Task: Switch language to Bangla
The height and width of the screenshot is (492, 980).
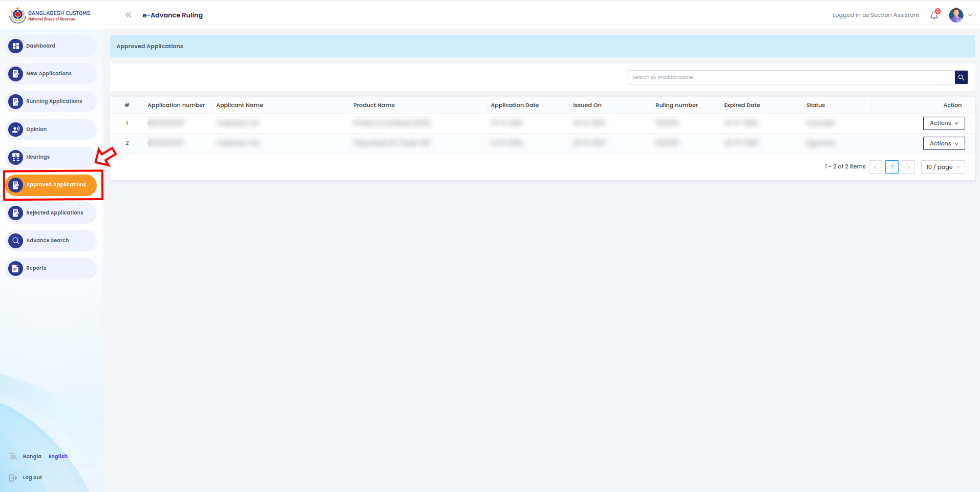Action: [x=32, y=457]
